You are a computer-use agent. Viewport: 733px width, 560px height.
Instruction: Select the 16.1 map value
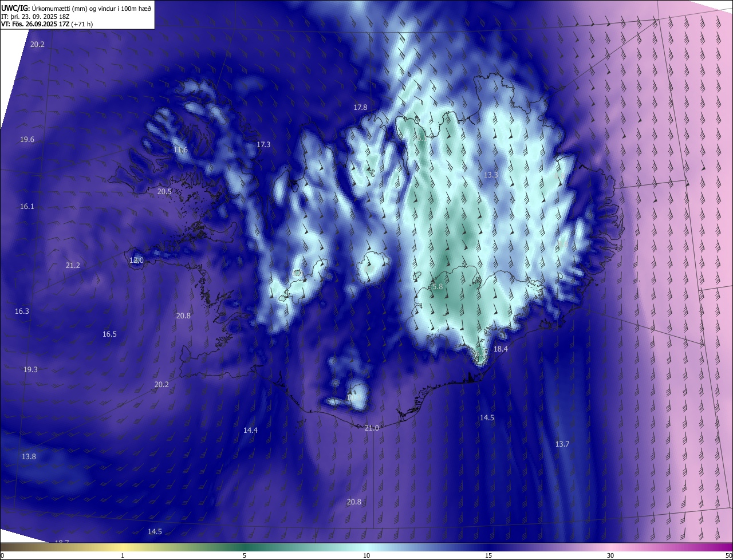[x=27, y=206]
